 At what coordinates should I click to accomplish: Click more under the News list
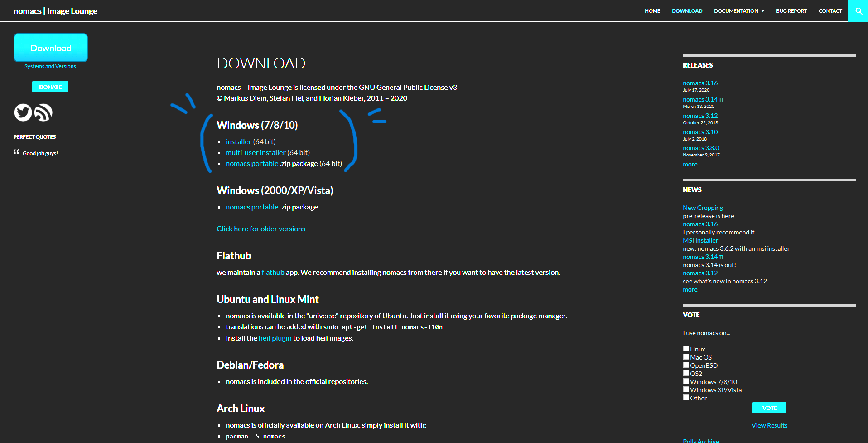click(x=690, y=289)
